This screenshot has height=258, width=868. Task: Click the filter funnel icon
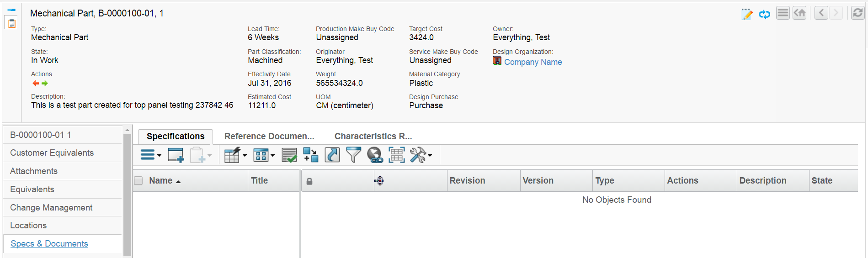point(353,155)
